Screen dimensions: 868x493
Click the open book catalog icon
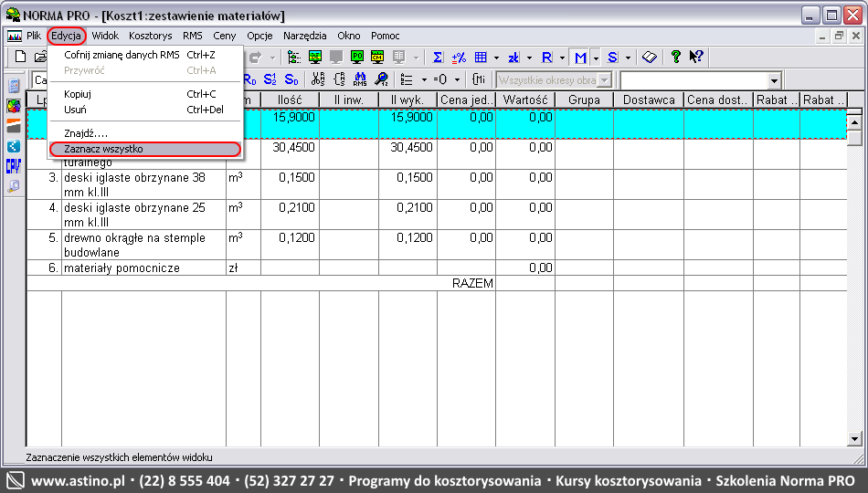point(650,57)
